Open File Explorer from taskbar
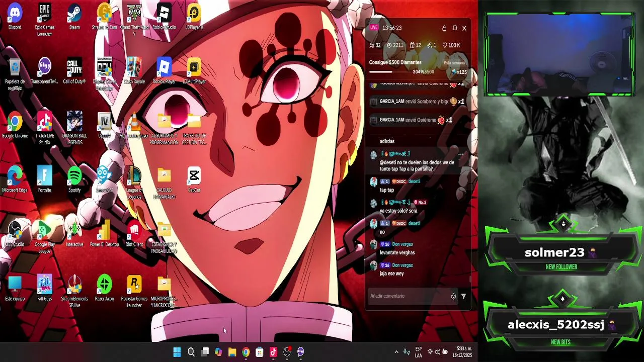The image size is (644, 362). [232, 352]
